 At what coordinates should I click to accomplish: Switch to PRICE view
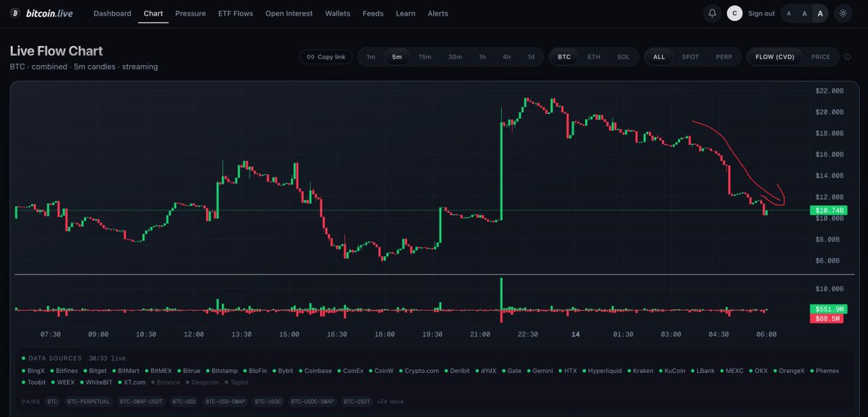pos(821,56)
